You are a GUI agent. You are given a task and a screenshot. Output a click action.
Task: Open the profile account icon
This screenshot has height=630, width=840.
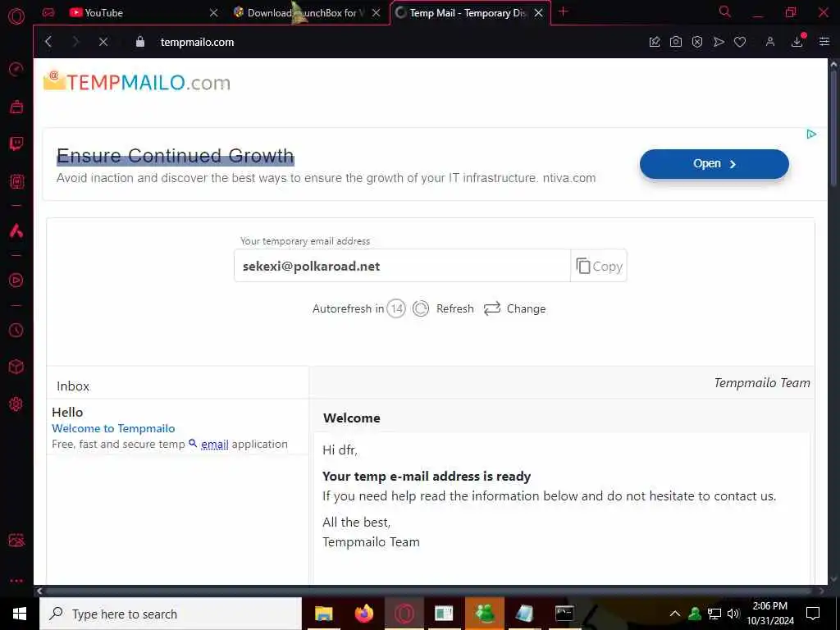coord(770,42)
